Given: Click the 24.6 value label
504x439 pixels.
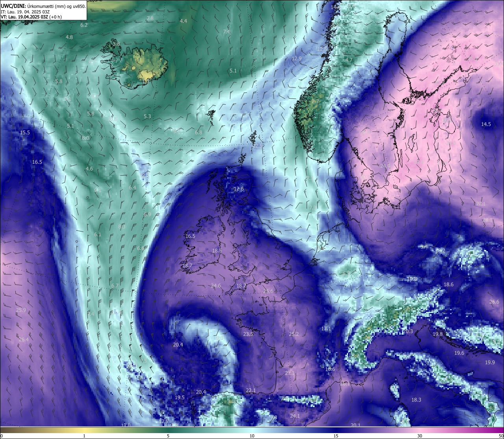Looking at the screenshot, I should pos(216,286).
